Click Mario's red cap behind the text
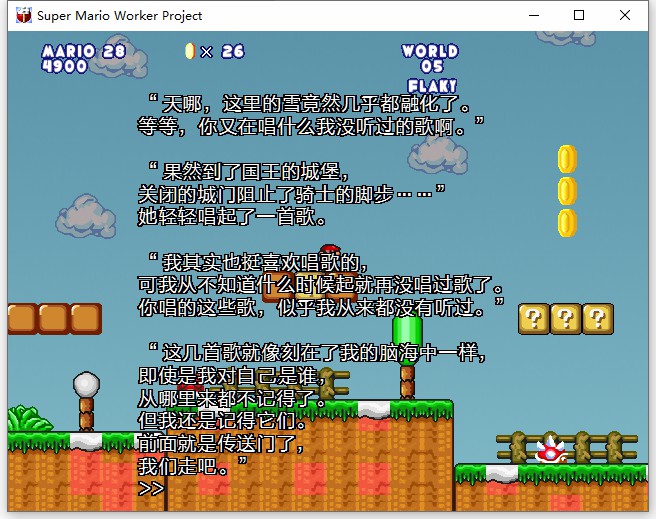The width and height of the screenshot is (656, 519). [330, 249]
